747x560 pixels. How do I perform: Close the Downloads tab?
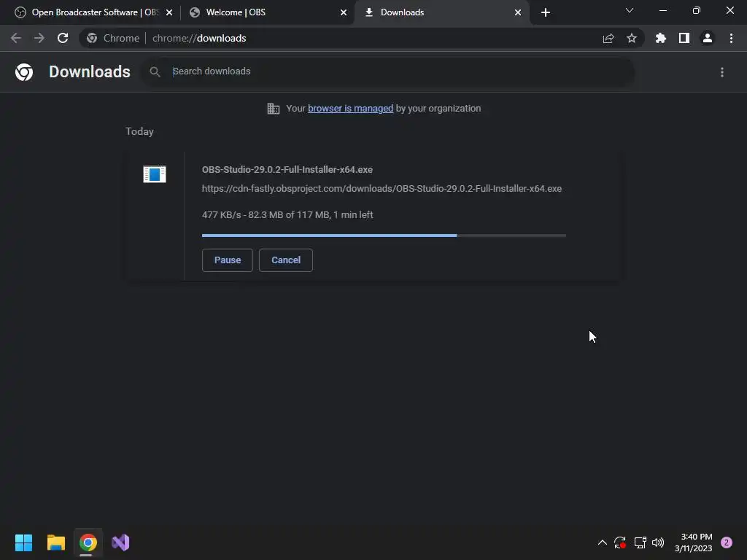point(518,13)
